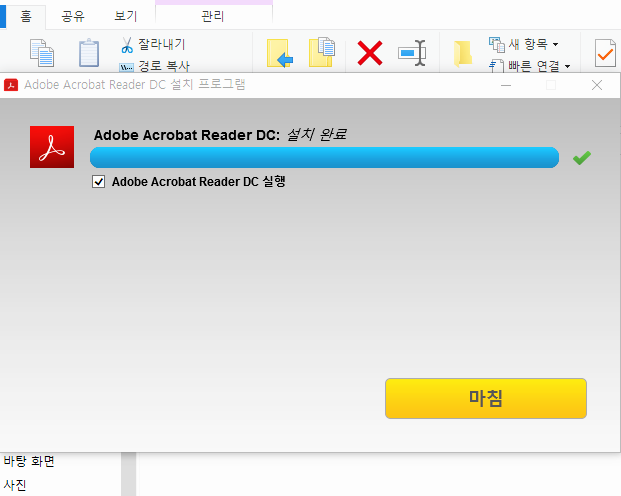621x496 pixels.
Task: Click the Adobe Acrobat Reader red logo
Action: coord(52,147)
